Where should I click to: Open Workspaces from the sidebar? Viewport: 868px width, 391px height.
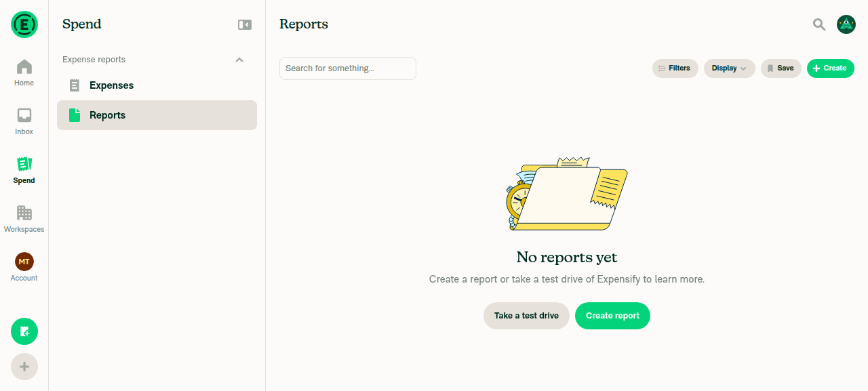tap(24, 220)
